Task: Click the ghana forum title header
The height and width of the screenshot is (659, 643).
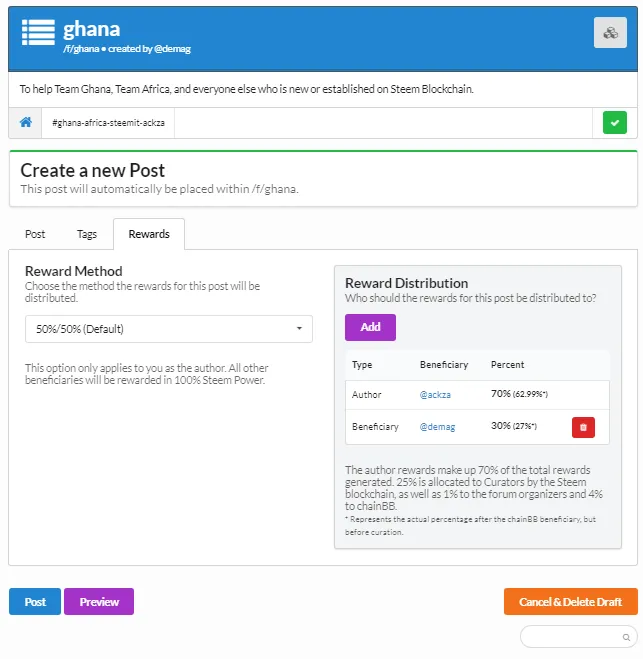Action: coord(92,29)
